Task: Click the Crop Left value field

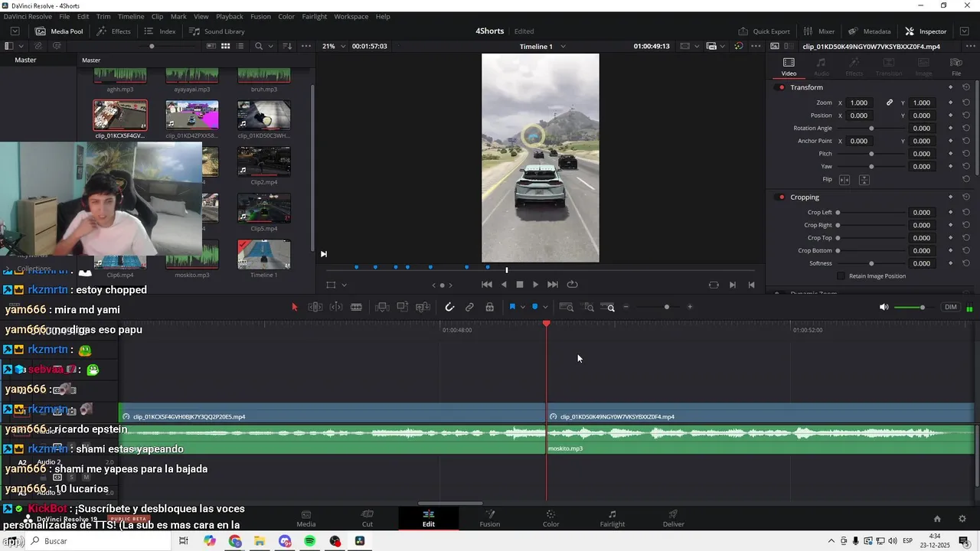Action: click(921, 212)
